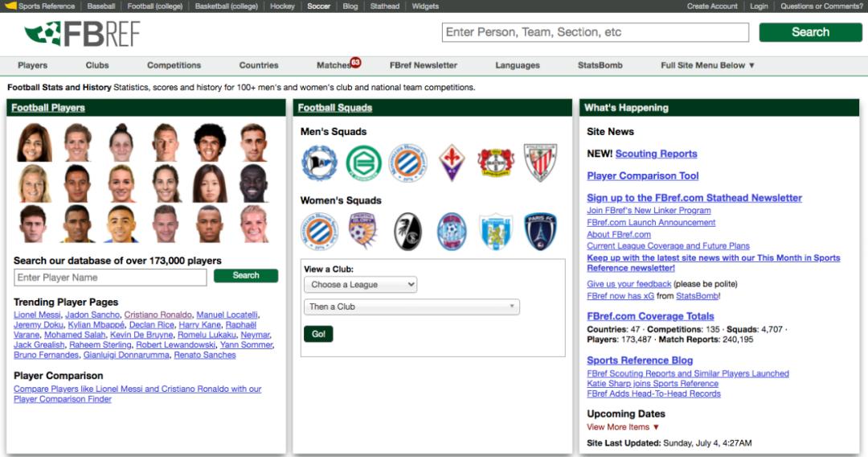The width and height of the screenshot is (868, 457).
Task: Open the black-and-white SC Freiburg crest
Action: point(408,232)
